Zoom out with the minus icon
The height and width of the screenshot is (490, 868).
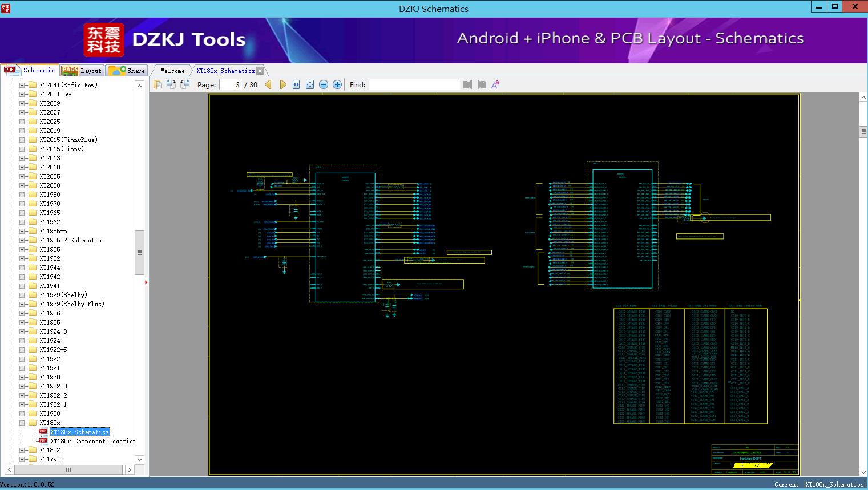pos(324,84)
